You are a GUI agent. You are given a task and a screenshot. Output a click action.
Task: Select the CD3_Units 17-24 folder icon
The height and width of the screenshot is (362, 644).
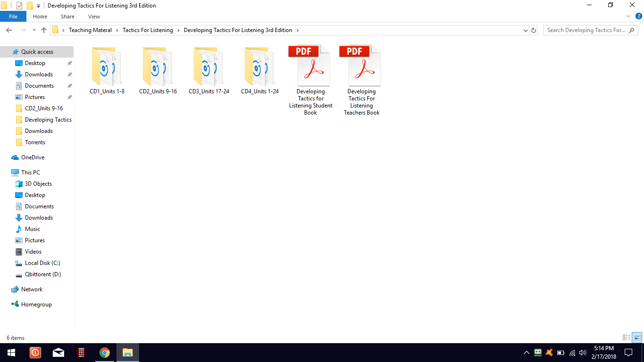point(208,66)
